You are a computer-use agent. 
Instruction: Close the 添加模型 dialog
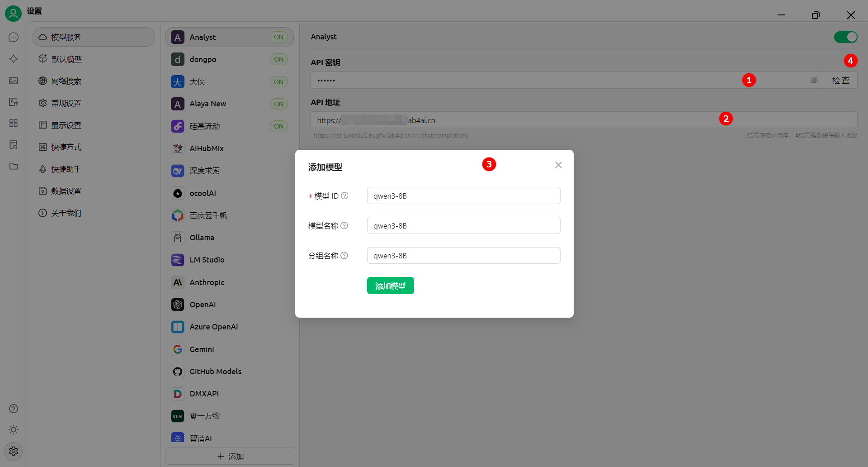coord(558,165)
